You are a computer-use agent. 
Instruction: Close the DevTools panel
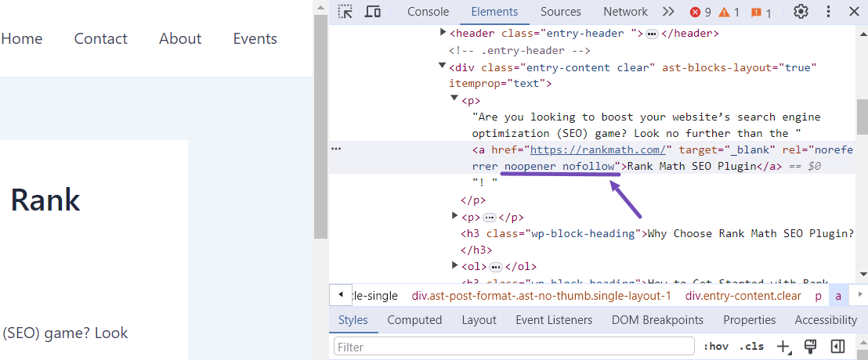(x=853, y=12)
